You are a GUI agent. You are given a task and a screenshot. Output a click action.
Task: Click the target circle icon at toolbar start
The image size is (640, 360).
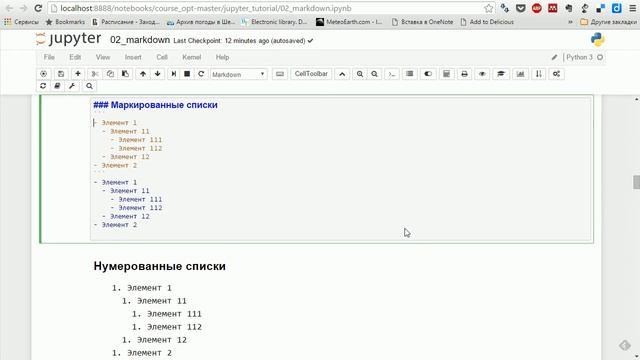point(43,74)
